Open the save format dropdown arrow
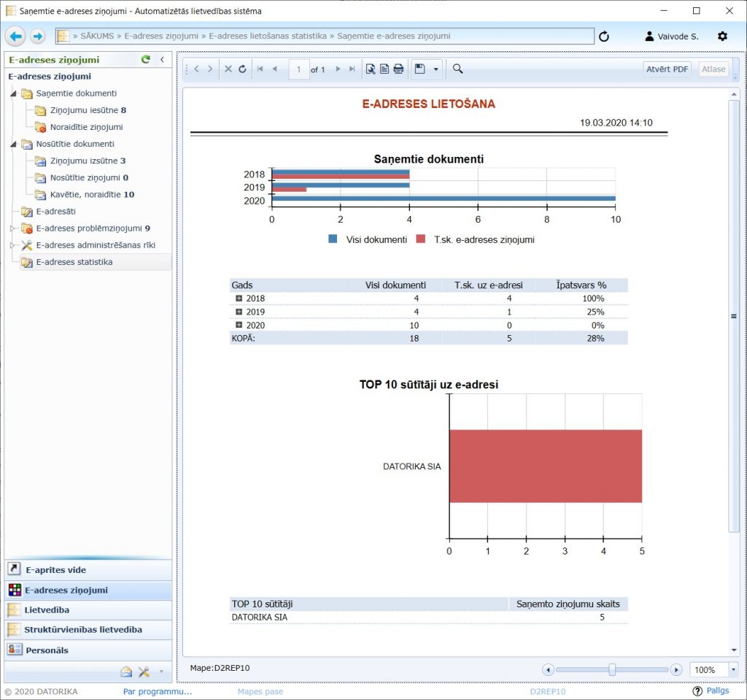The image size is (747, 700). tap(436, 69)
